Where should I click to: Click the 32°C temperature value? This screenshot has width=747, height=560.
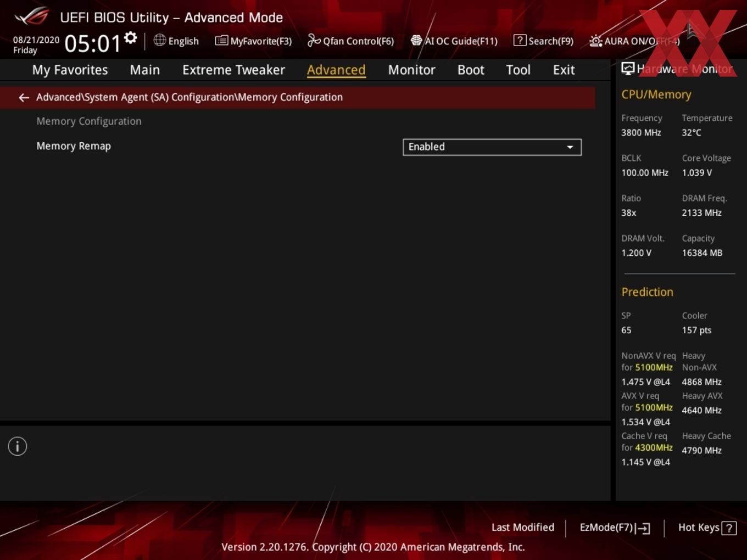point(692,132)
